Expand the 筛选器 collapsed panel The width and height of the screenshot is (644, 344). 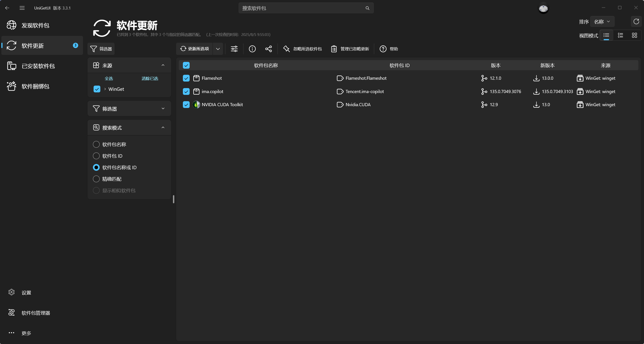click(129, 109)
